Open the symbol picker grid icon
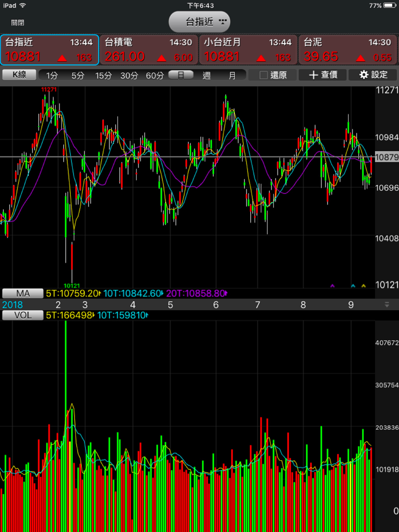The image size is (399, 532). 223,22
